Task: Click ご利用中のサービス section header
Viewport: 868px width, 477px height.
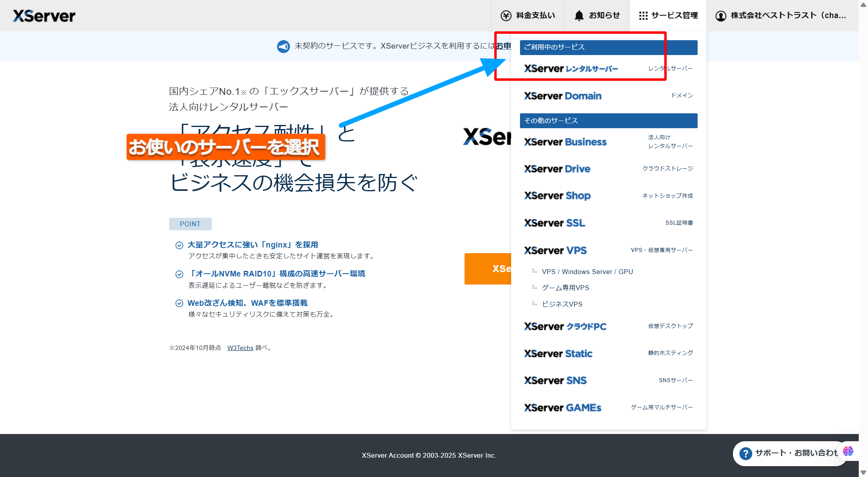Action: coord(608,47)
